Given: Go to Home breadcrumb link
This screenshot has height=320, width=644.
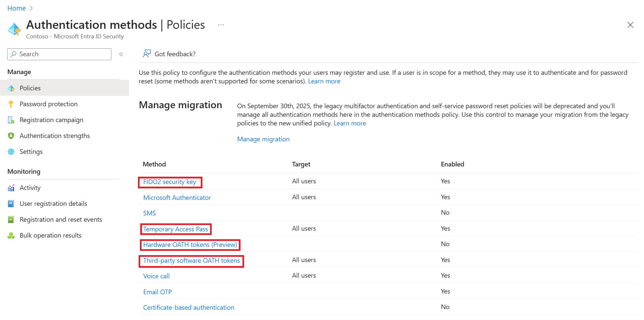Looking at the screenshot, I should click(17, 8).
